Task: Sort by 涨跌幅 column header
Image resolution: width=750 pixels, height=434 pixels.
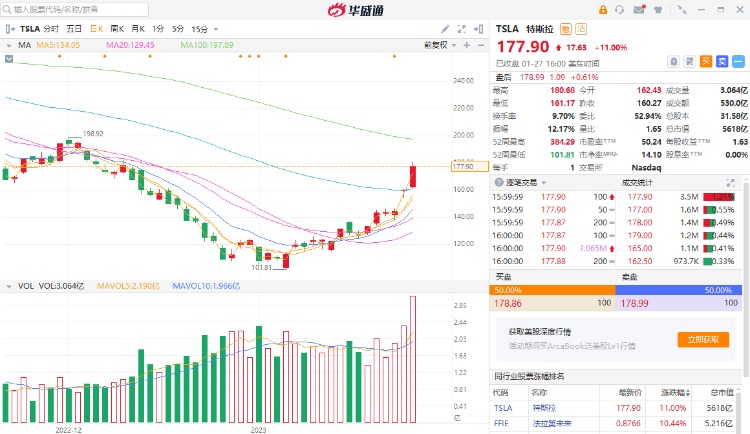Action: point(675,392)
